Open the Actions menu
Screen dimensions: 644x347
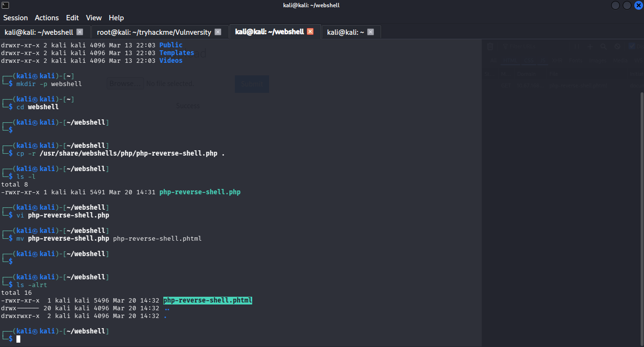[x=47, y=17]
